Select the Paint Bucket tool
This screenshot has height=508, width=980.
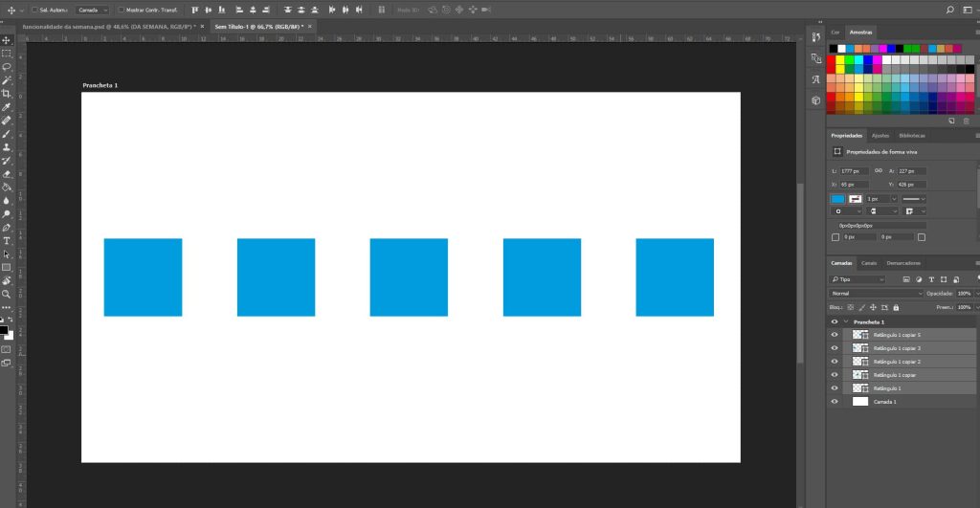tap(7, 188)
